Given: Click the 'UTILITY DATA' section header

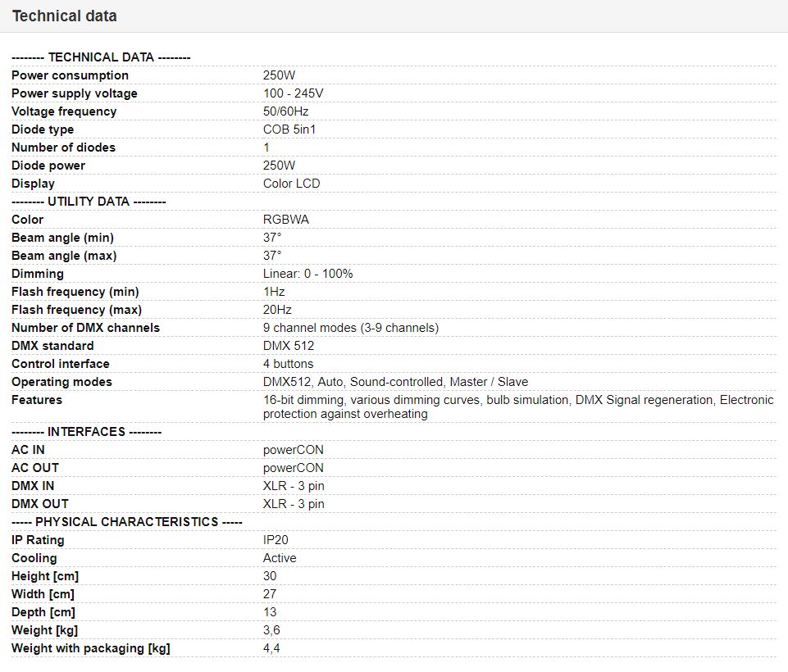Looking at the screenshot, I should click(89, 202).
